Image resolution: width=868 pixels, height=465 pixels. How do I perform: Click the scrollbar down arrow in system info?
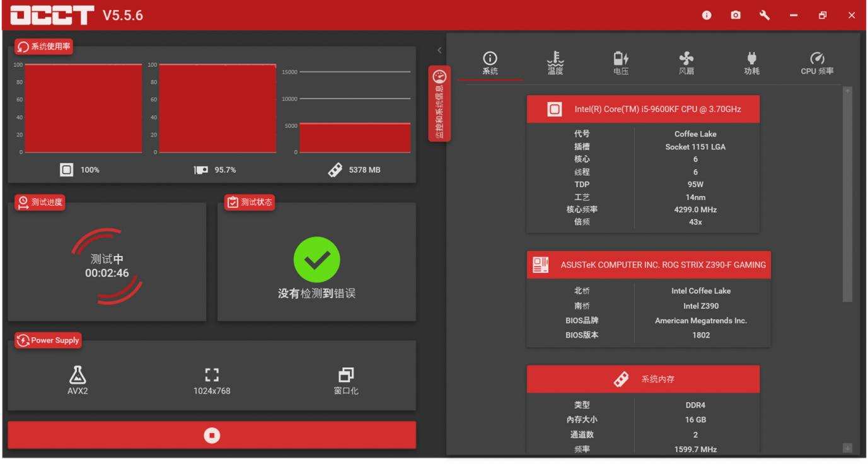tap(847, 447)
